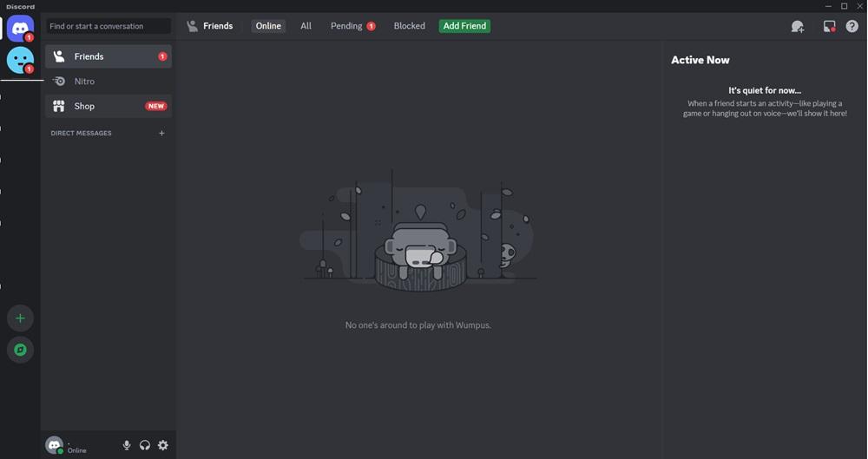This screenshot has width=868, height=459.
Task: Open the Explore Discoverable Servers compass icon
Action: tap(21, 350)
